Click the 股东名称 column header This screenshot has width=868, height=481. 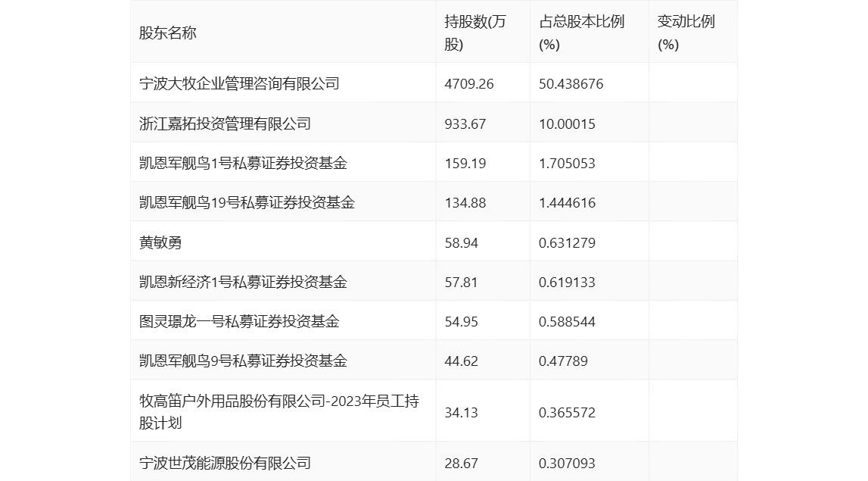coord(168,33)
